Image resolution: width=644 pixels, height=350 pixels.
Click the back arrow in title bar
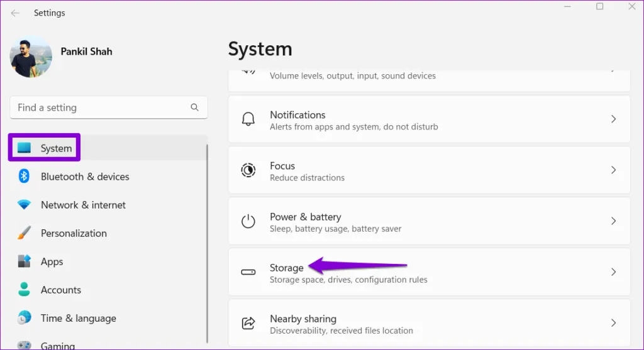point(15,13)
